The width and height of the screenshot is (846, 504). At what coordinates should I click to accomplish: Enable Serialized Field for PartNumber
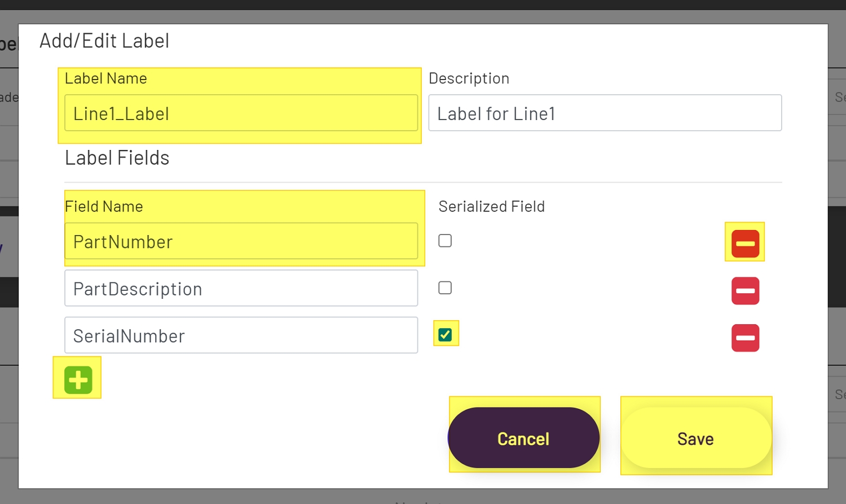click(445, 240)
